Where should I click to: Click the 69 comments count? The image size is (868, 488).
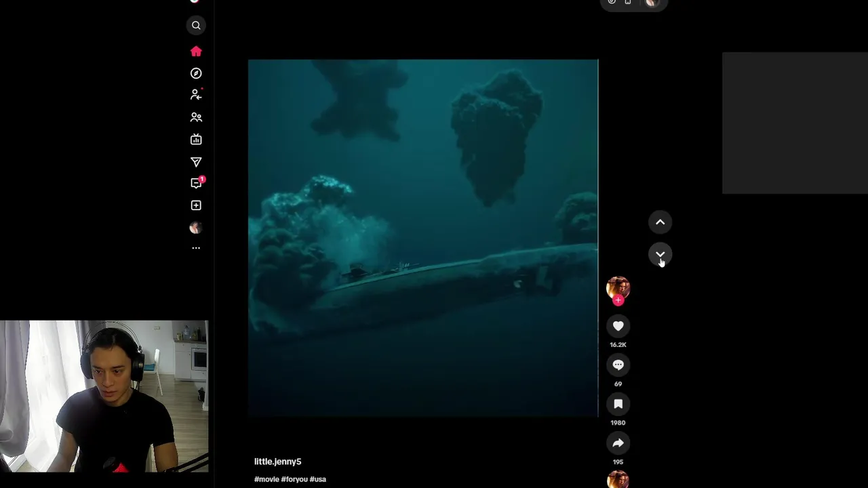tap(618, 384)
